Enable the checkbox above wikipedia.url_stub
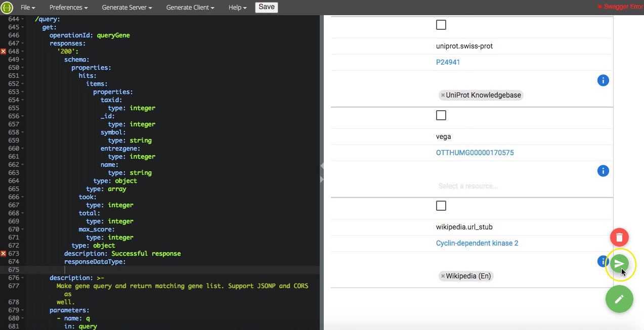Screen dimensions: 644x330 (441, 206)
